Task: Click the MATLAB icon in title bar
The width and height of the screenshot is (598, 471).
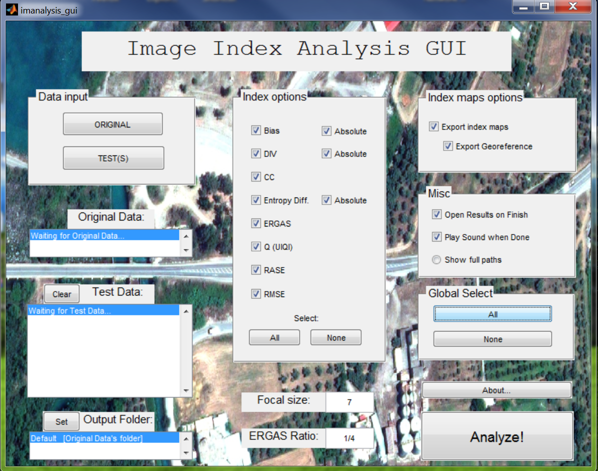Action: [11, 10]
